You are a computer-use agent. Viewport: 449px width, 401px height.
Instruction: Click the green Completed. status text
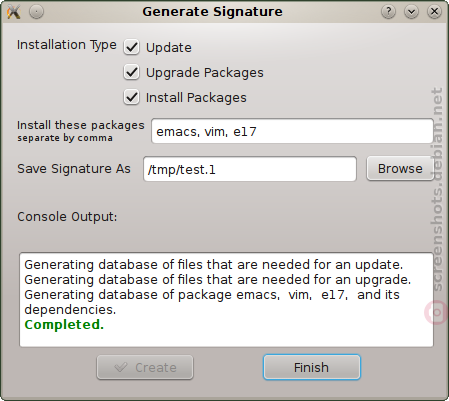(x=64, y=325)
